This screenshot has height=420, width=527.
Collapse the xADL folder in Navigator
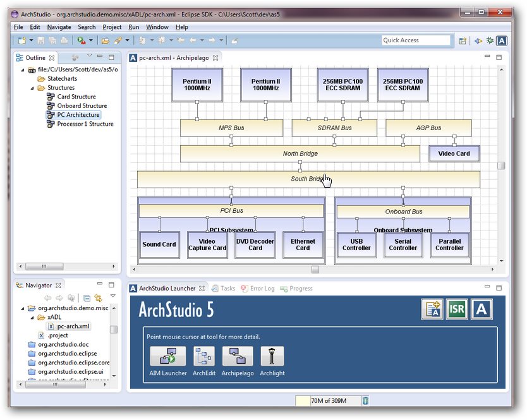click(32, 318)
